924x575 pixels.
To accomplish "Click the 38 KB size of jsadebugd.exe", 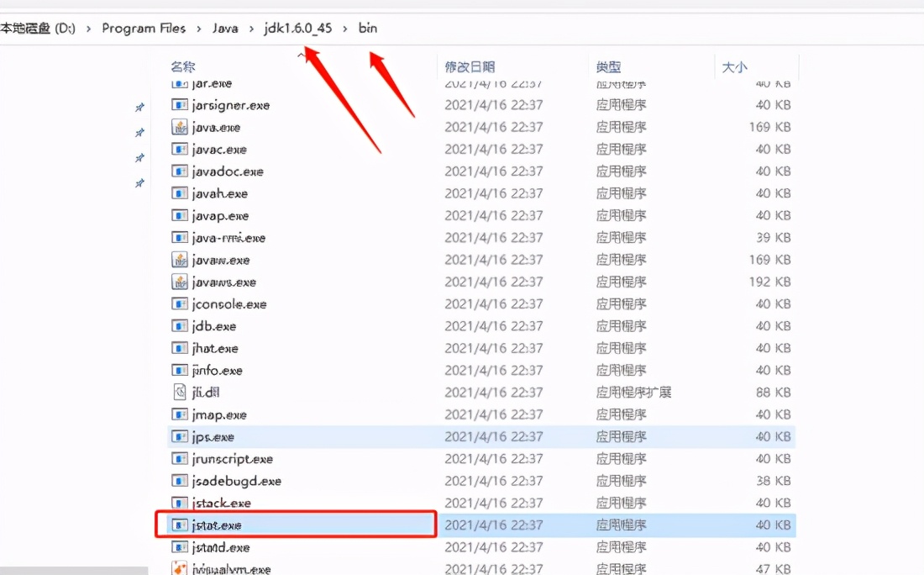I will [773, 481].
